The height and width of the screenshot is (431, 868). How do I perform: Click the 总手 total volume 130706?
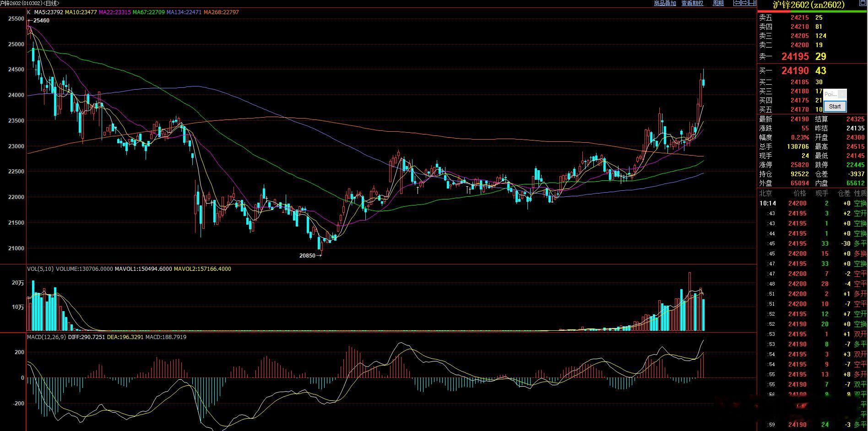click(798, 147)
